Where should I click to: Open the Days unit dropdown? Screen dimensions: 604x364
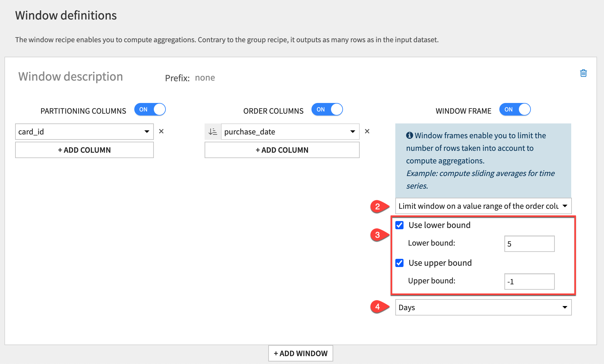click(x=483, y=307)
